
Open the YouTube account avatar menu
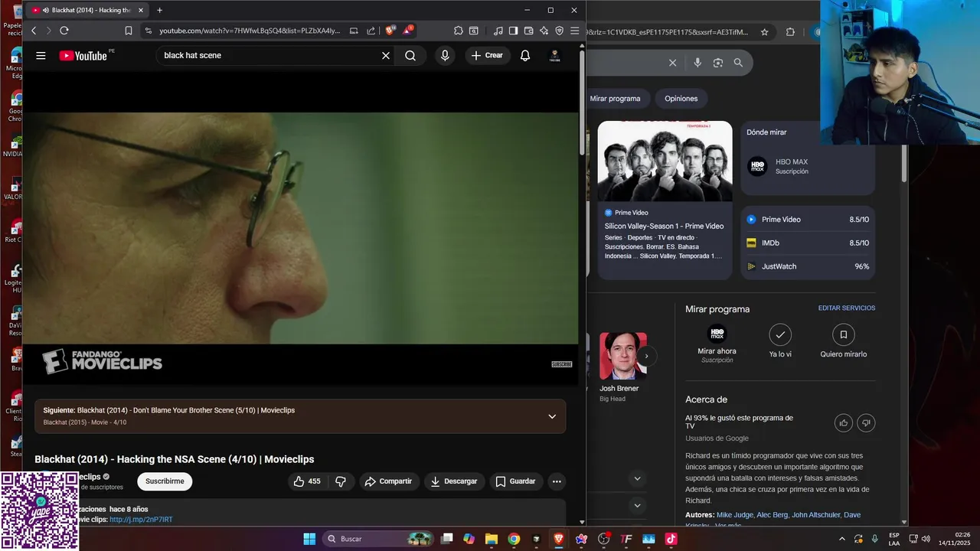556,55
